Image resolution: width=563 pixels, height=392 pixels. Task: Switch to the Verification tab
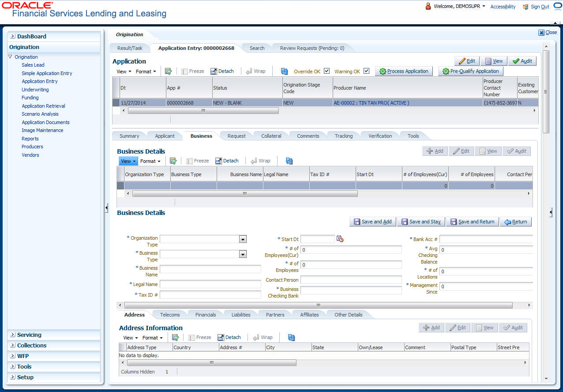380,136
